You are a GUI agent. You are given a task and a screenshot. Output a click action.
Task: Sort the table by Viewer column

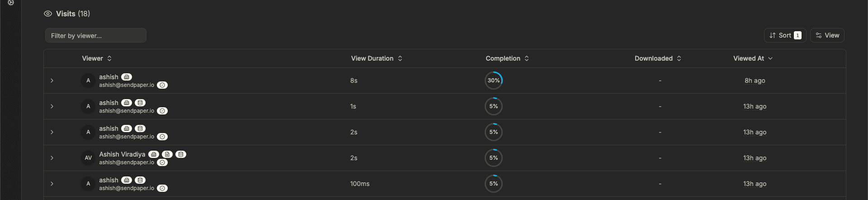[x=97, y=58]
